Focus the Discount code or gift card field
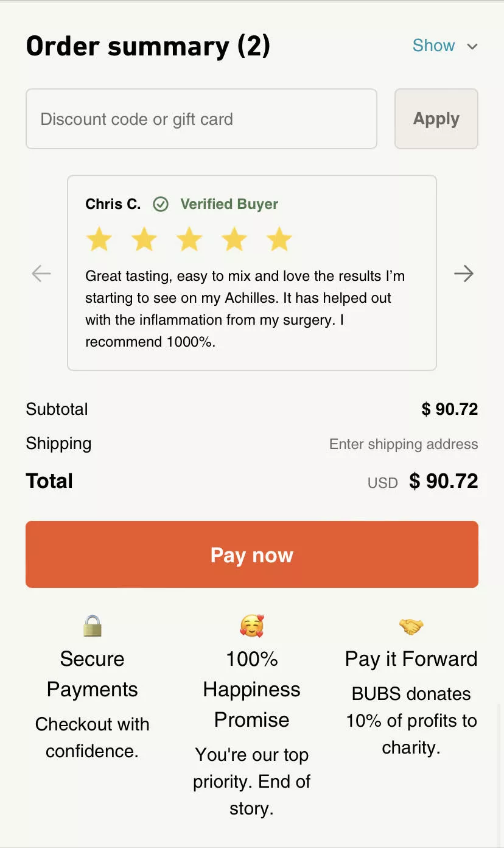 pos(201,119)
